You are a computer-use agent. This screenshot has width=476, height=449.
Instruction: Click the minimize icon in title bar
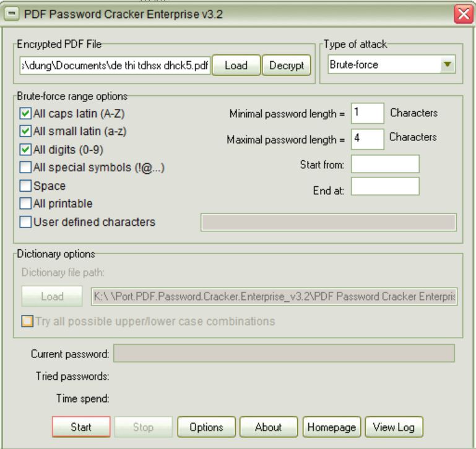12,14
